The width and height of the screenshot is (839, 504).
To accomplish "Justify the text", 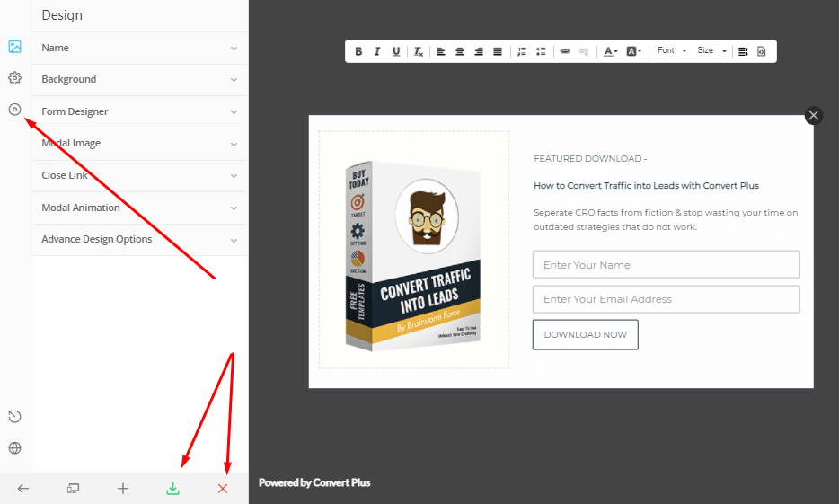I will click(498, 51).
